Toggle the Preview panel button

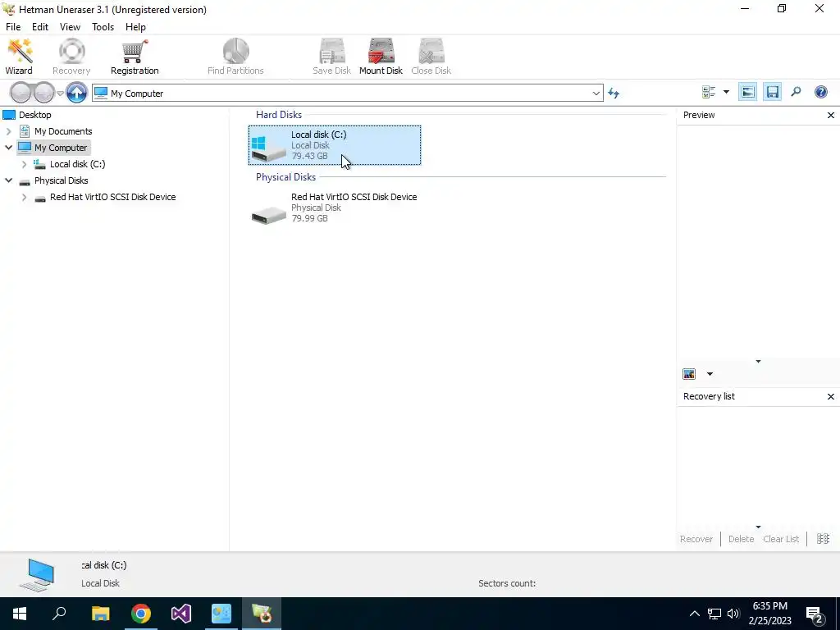[748, 92]
